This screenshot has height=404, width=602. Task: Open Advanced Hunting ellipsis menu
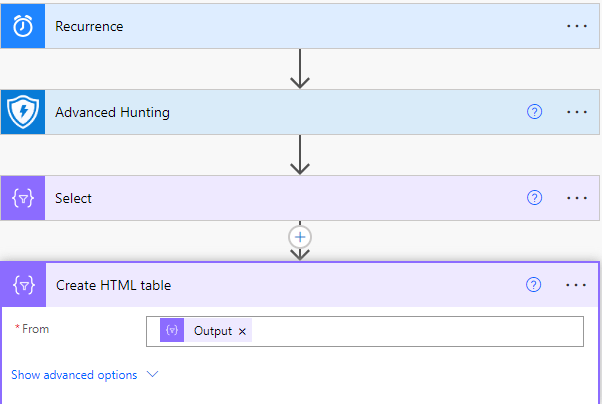point(577,112)
